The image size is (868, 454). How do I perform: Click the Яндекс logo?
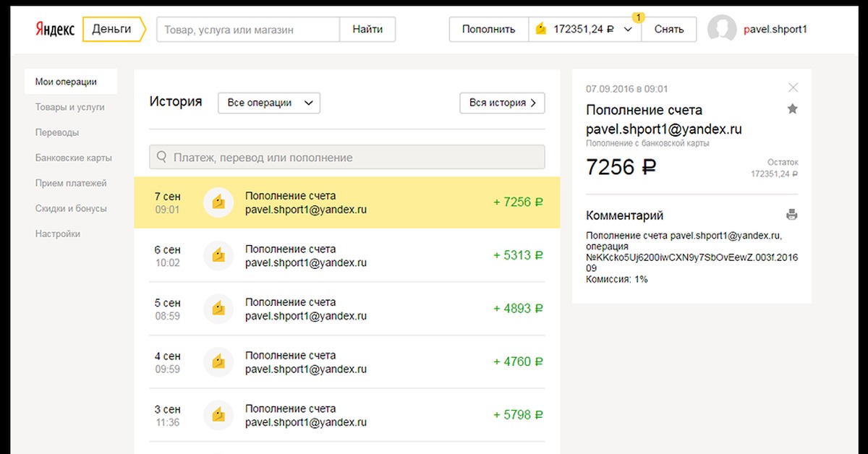[x=55, y=30]
